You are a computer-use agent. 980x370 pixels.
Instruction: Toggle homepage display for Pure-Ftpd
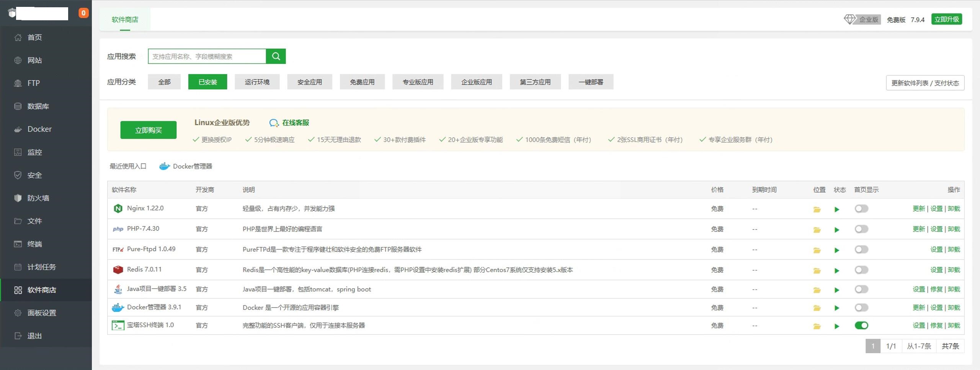(x=861, y=249)
